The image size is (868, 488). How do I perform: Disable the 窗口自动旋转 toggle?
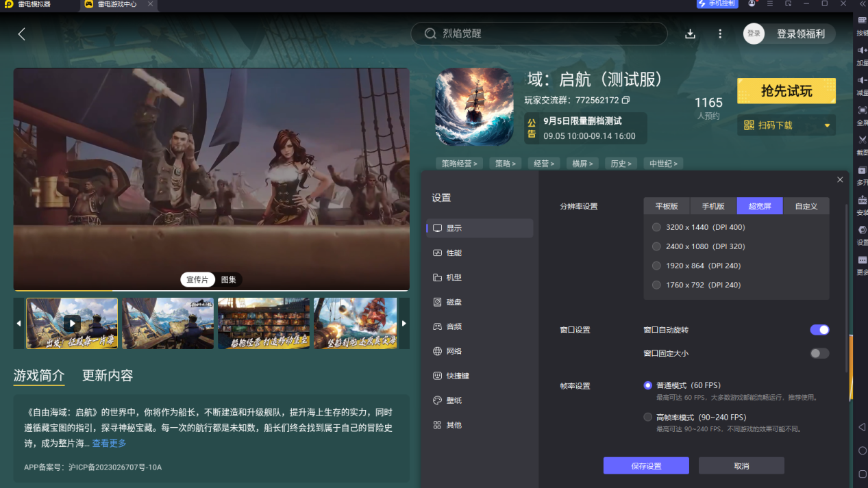point(819,330)
